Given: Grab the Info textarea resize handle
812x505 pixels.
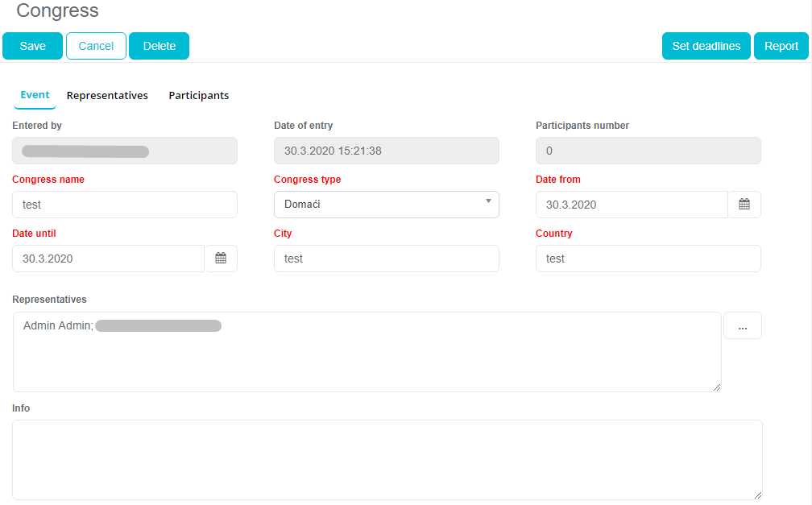Looking at the screenshot, I should pos(757,495).
